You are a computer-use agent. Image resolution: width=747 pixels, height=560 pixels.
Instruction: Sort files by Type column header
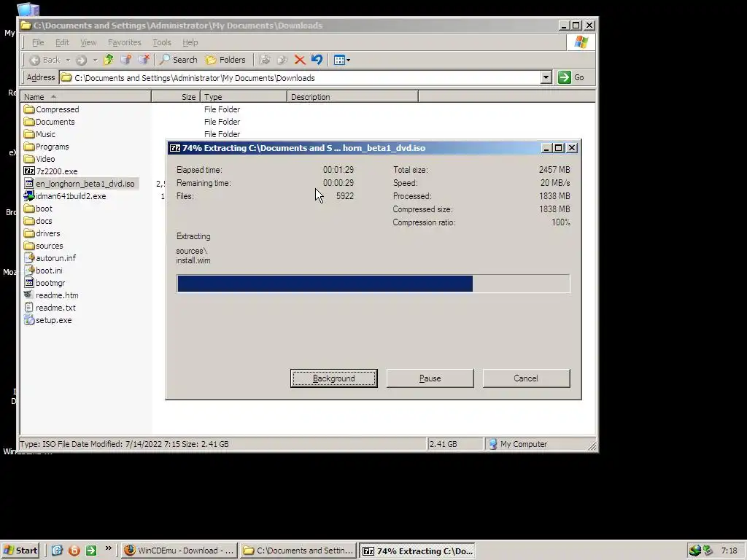point(244,97)
